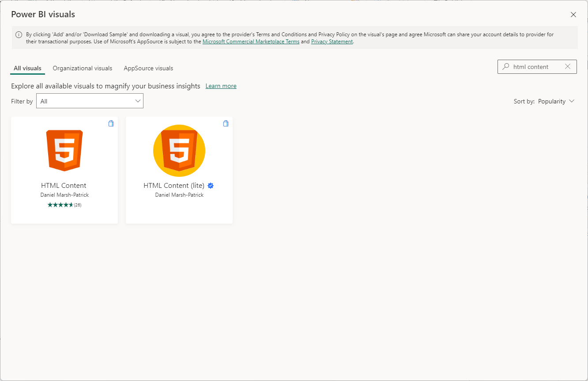Close the Power BI visuals dialog
Image resolution: width=588 pixels, height=381 pixels.
(573, 15)
